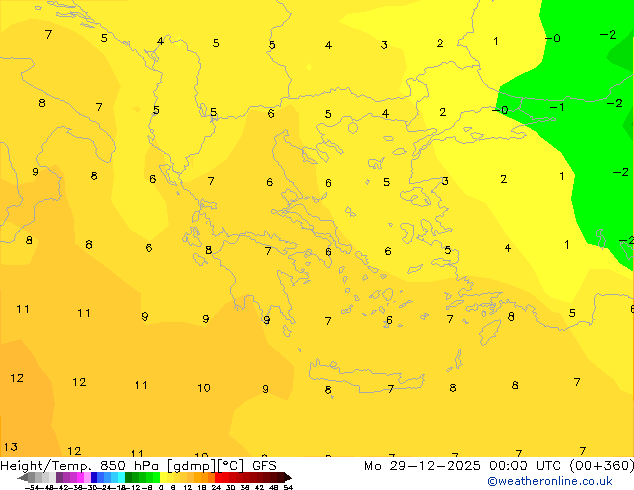Click the '54' label under the color scale
634x490 pixels.
(288, 488)
